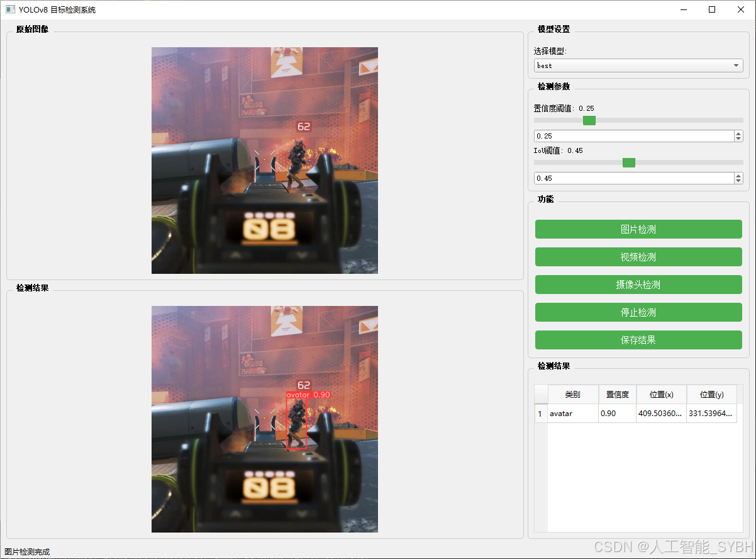The image size is (756, 559).
Task: Select the 331.53964... position cell
Action: click(x=712, y=414)
